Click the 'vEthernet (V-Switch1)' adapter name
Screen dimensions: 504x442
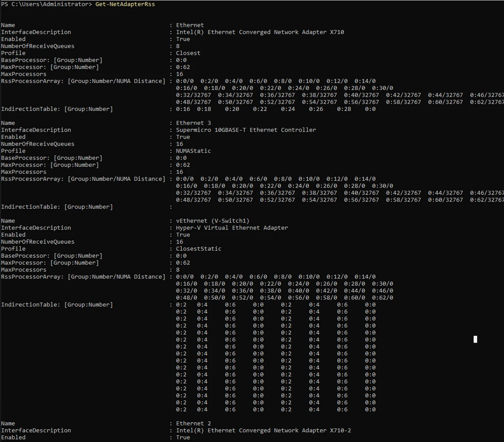[x=213, y=221]
